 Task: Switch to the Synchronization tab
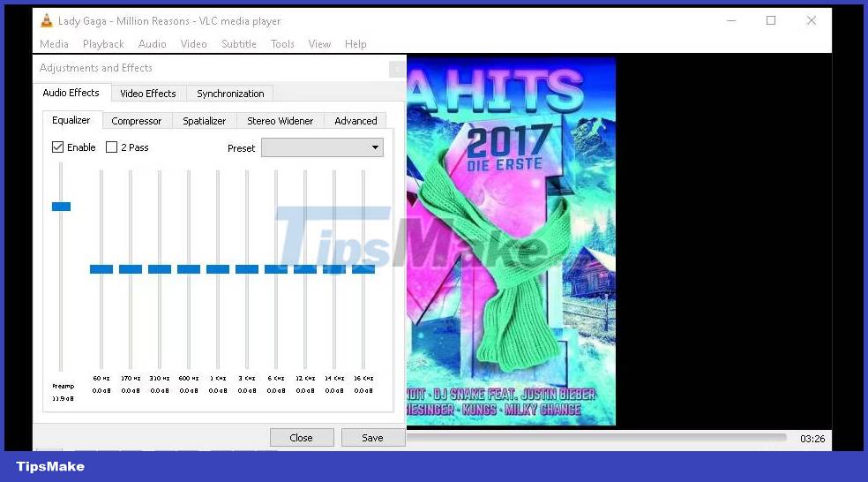point(230,94)
